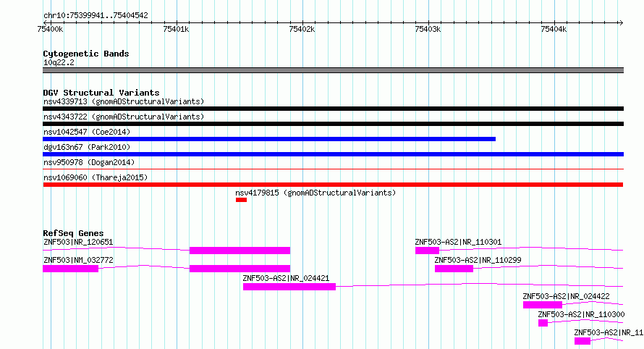The height and width of the screenshot is (349, 644).
Task: Click the blue bar for nsv1042547
Action: tap(269, 139)
